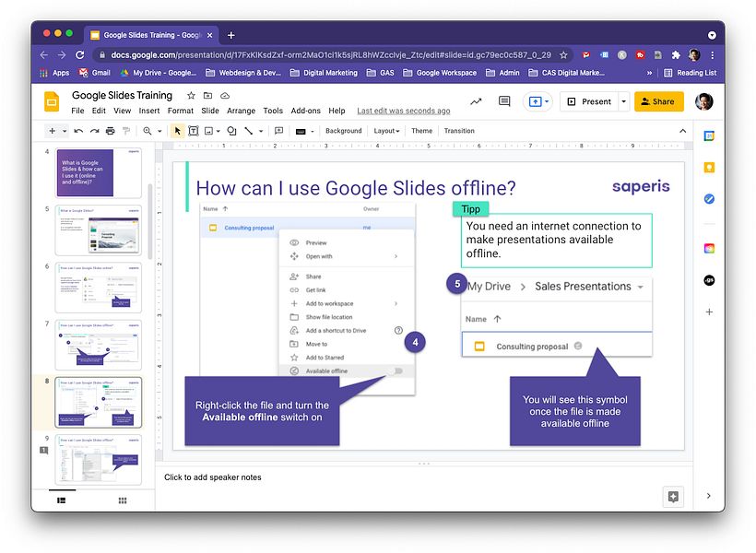Open Google Keep in side panel
This screenshot has height=553, width=756.
709,168
